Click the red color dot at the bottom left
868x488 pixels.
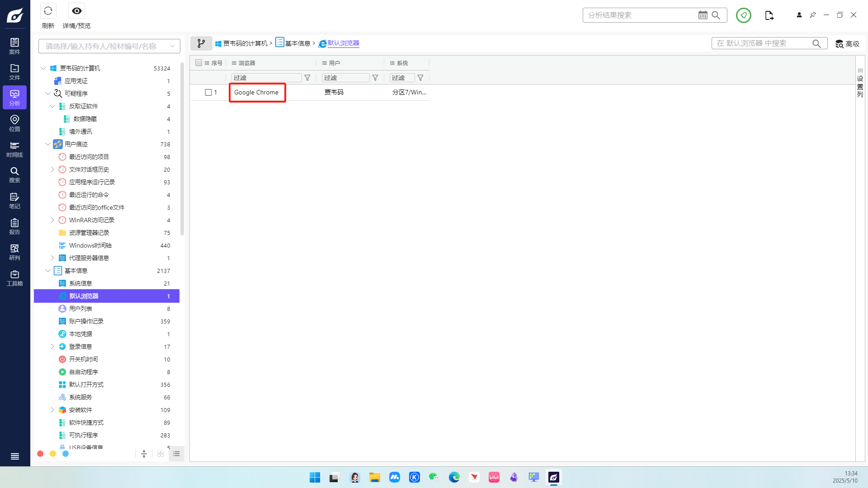pos(40,454)
